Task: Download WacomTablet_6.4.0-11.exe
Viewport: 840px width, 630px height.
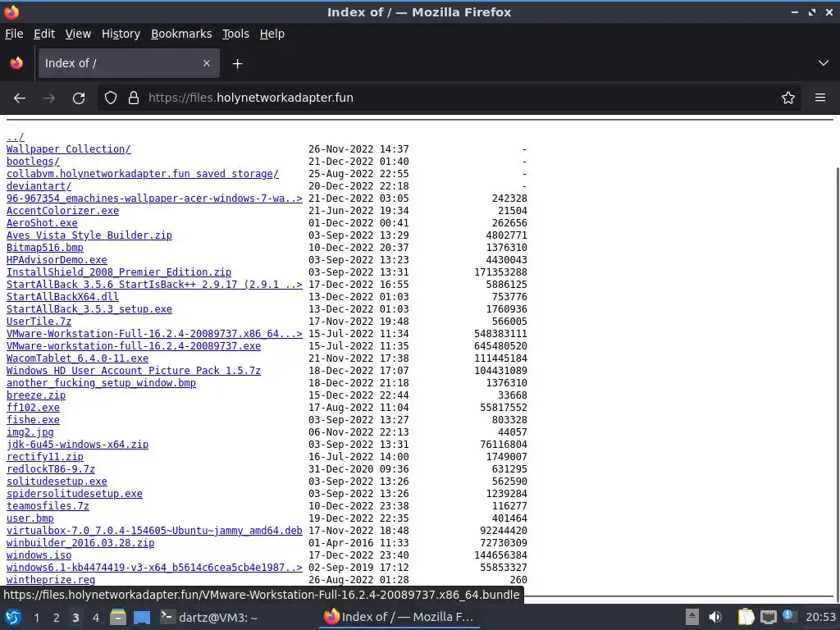Action: (78, 359)
